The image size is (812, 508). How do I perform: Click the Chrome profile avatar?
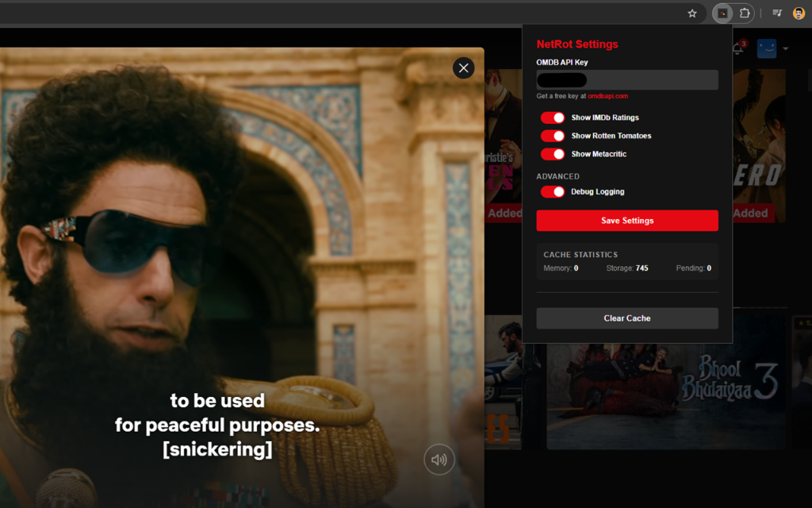pos(799,13)
